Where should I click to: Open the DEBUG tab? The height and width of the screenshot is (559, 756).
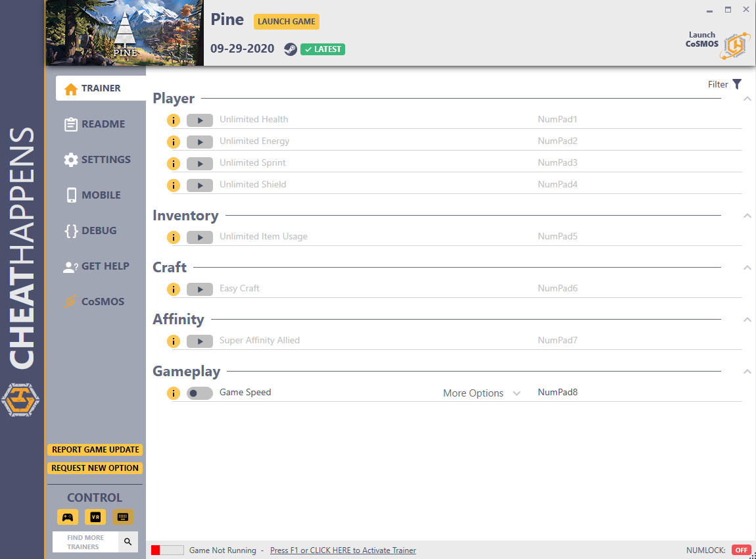coord(91,231)
